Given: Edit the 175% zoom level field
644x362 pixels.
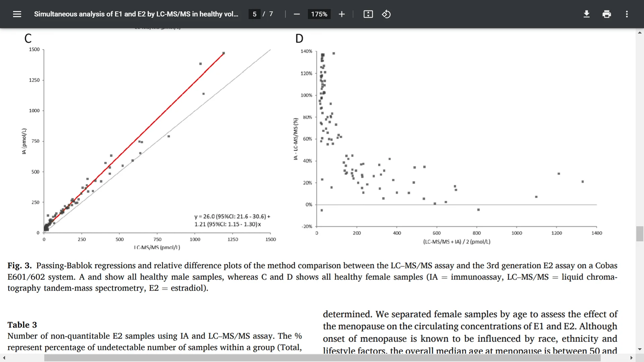Looking at the screenshot, I should pos(319,14).
